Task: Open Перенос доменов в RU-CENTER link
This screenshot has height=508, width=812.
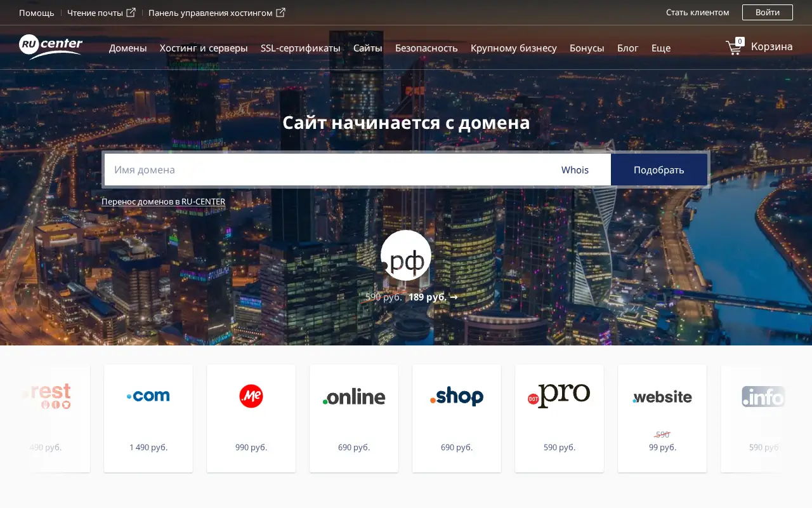Action: point(163,201)
